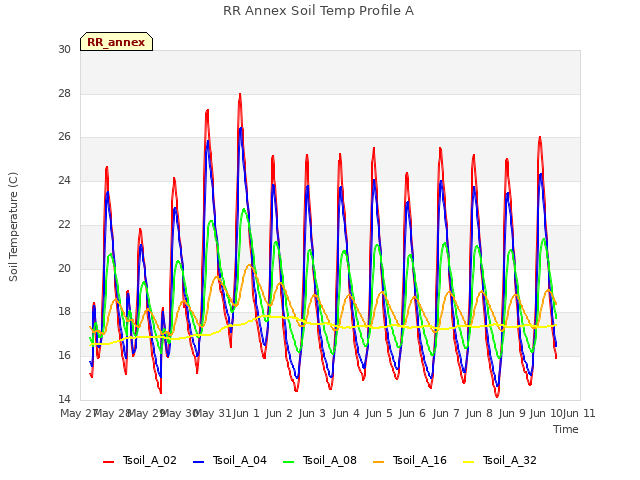
Task: Click the Jun 7 x-axis tick label
Action: [446, 413]
